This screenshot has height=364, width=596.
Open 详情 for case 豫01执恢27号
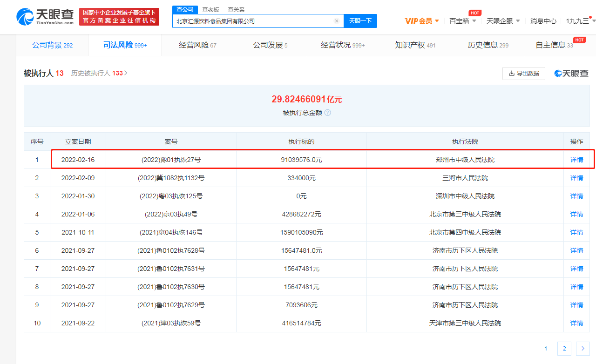pyautogui.click(x=576, y=160)
